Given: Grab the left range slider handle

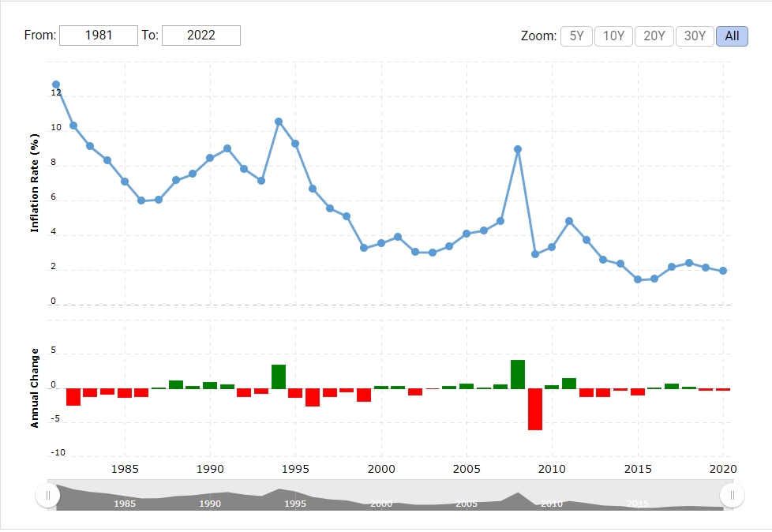Looking at the screenshot, I should [x=48, y=495].
